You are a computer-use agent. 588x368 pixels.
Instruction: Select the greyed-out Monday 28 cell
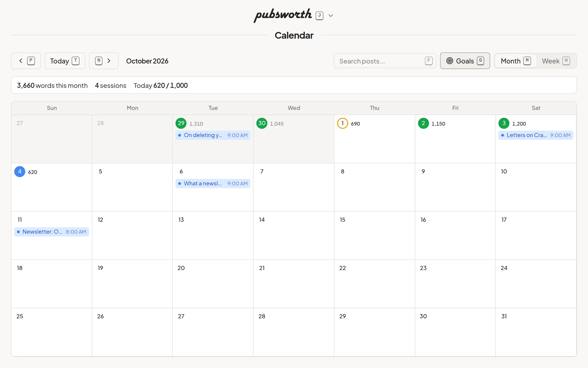(x=132, y=139)
